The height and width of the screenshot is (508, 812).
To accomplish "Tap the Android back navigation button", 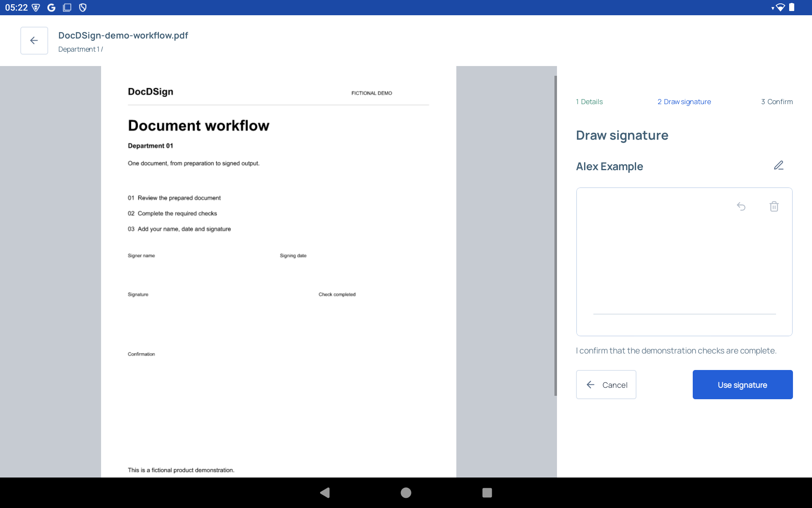I will coord(325,493).
